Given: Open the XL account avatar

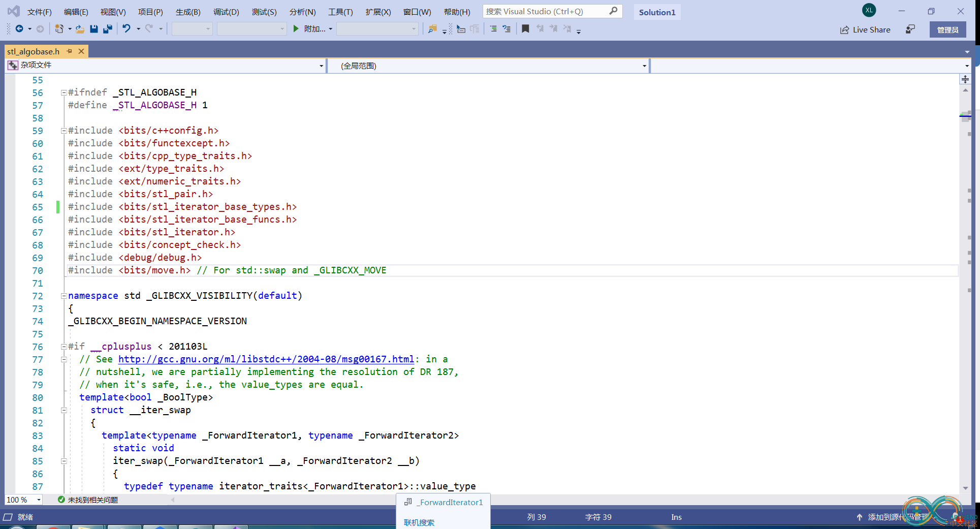Looking at the screenshot, I should (x=869, y=10).
